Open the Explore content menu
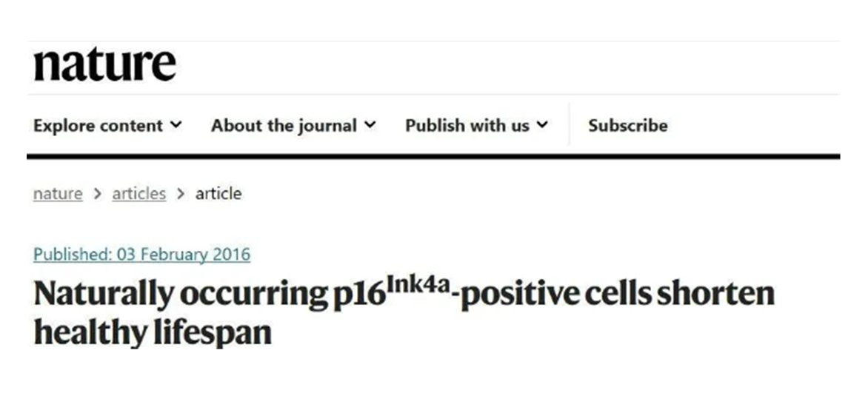 pos(98,126)
